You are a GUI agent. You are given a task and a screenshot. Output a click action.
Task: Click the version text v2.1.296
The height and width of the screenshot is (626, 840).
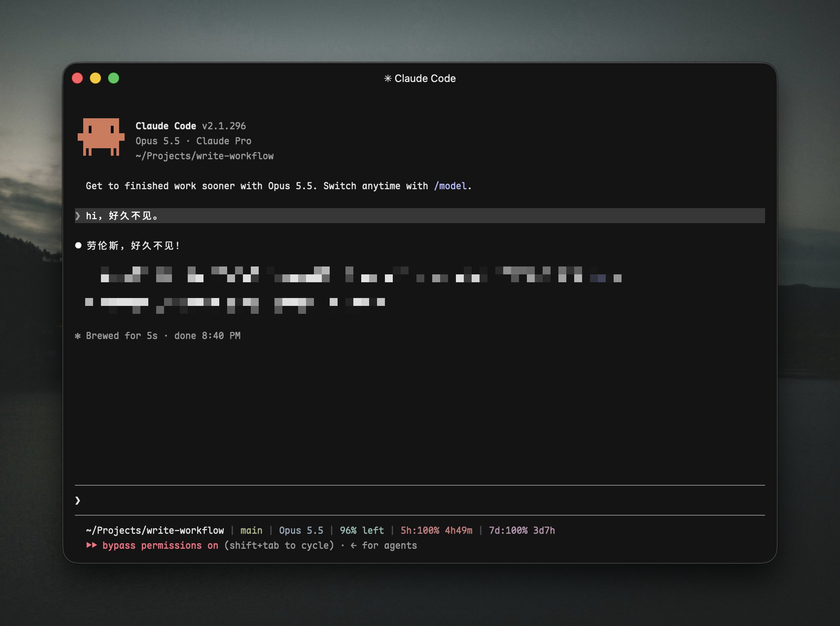coord(224,126)
